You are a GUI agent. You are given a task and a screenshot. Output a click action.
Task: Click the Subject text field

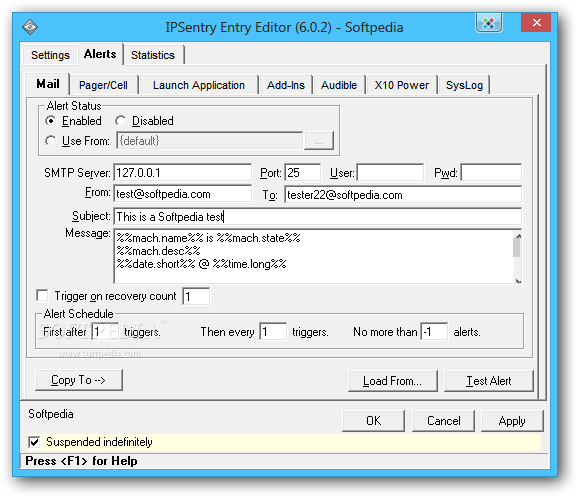pyautogui.click(x=318, y=216)
